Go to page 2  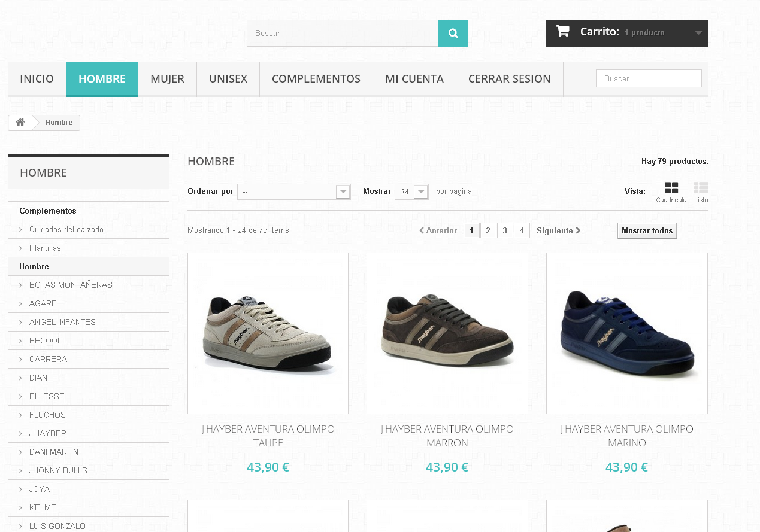click(x=488, y=230)
